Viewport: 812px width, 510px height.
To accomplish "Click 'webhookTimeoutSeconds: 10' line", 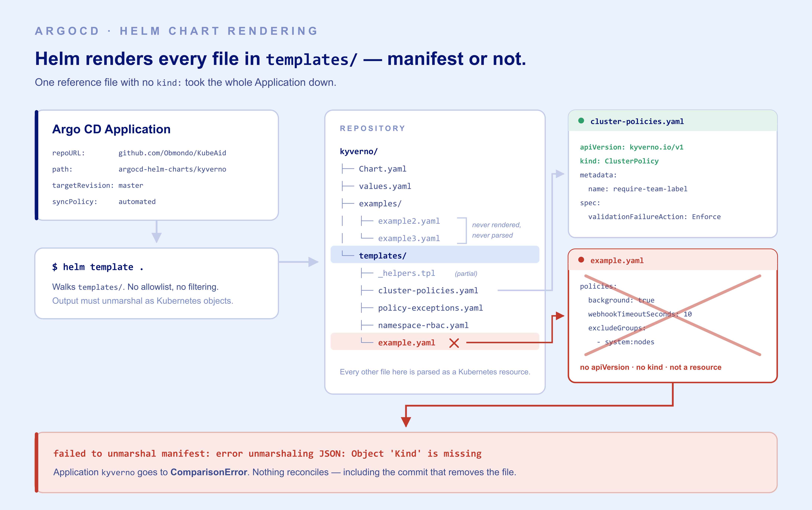I will pos(640,314).
